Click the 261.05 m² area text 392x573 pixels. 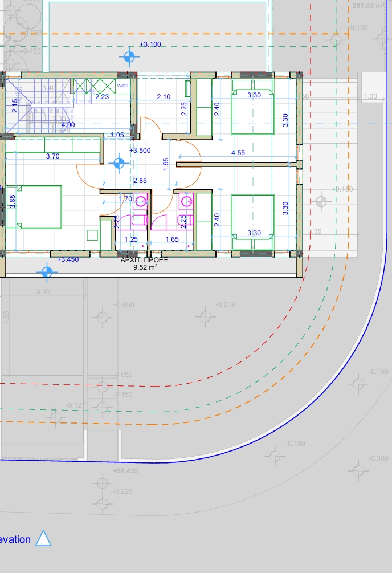[x=371, y=5]
